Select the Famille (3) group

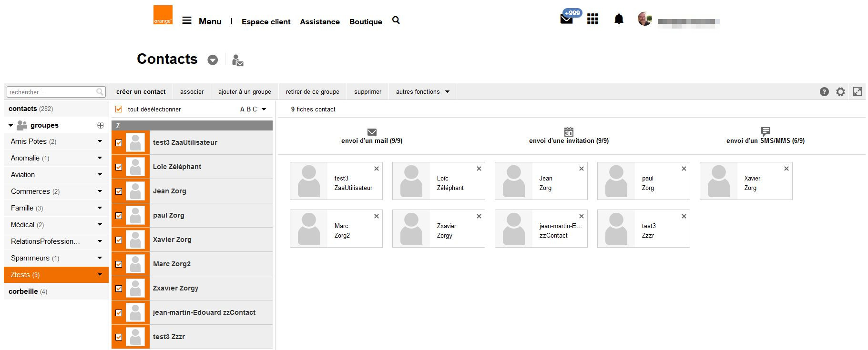pyautogui.click(x=27, y=208)
